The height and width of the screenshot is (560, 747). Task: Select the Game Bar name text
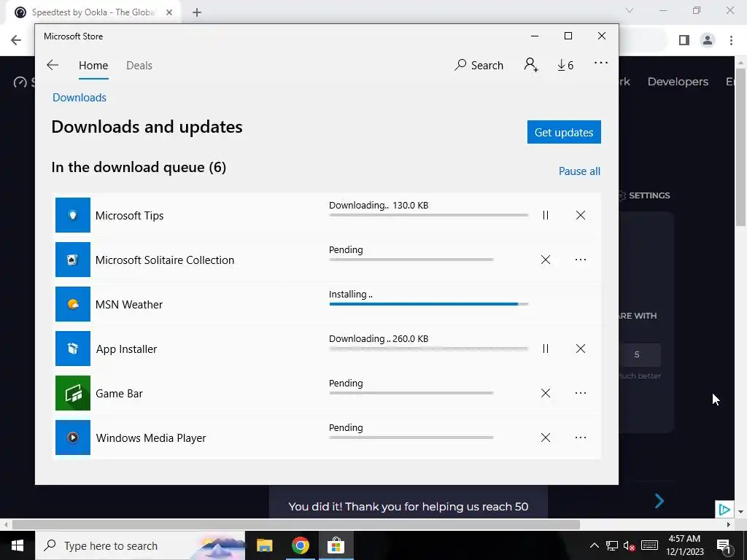tap(119, 393)
